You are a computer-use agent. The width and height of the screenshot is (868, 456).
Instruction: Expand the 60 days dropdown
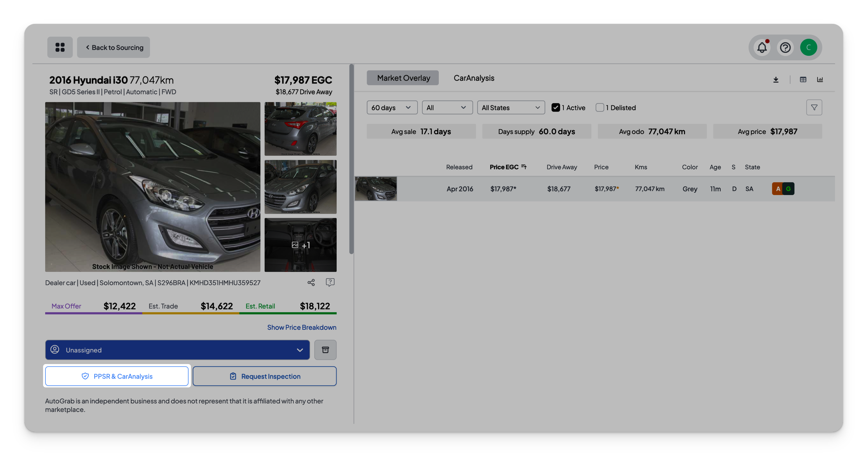(x=391, y=107)
